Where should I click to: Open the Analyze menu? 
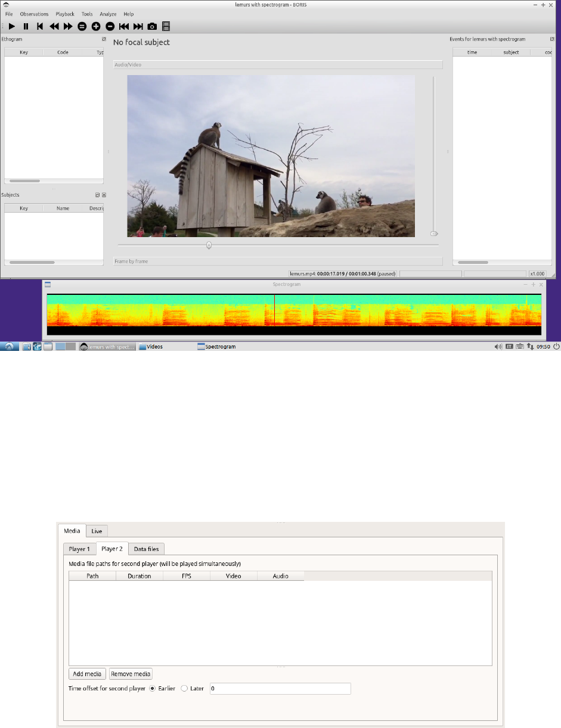[108, 14]
